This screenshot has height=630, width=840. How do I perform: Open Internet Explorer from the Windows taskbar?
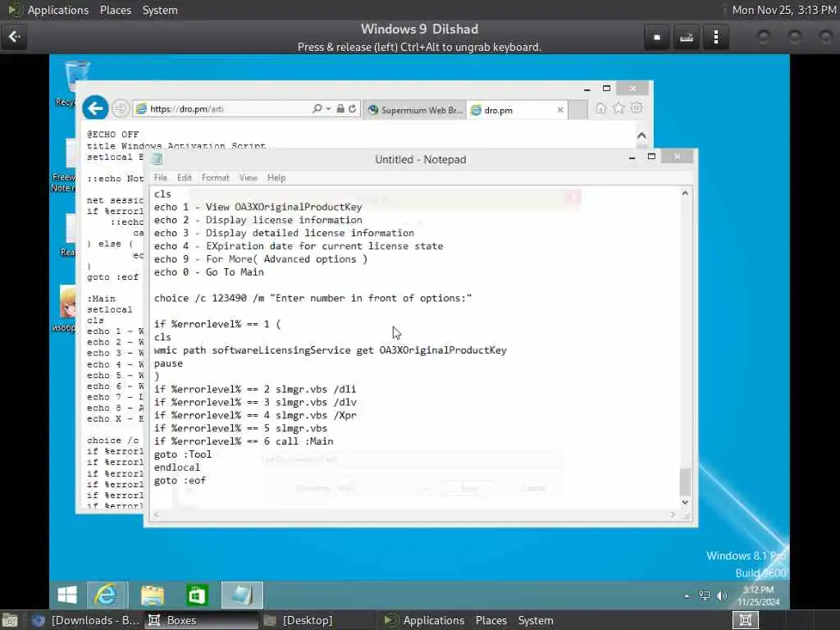click(106, 595)
